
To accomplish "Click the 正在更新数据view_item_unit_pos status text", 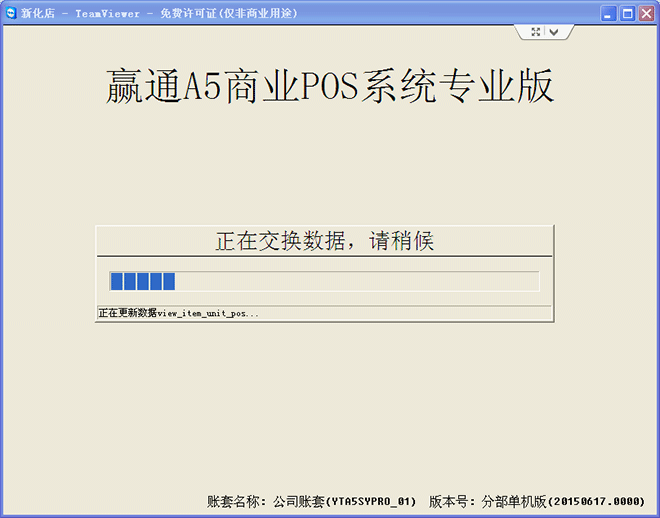I will click(178, 313).
